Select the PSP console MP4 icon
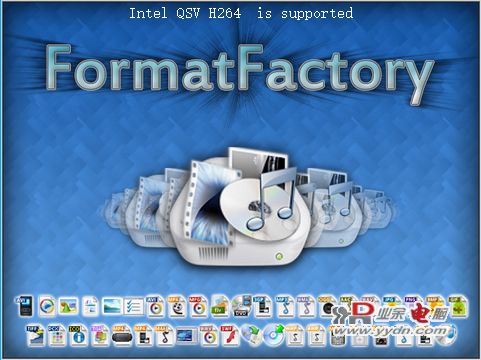481x360 pixels. pos(122,335)
